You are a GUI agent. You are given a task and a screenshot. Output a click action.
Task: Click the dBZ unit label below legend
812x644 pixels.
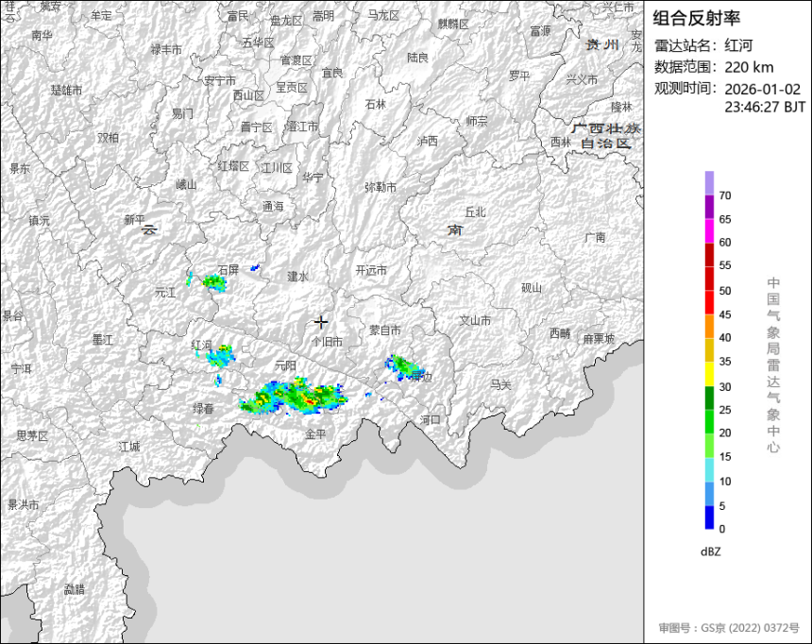pos(710,551)
